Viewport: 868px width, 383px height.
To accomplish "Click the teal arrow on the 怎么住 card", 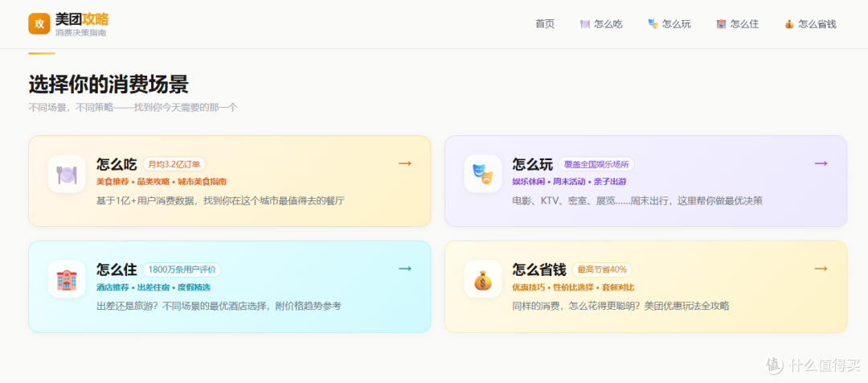I will click(405, 269).
